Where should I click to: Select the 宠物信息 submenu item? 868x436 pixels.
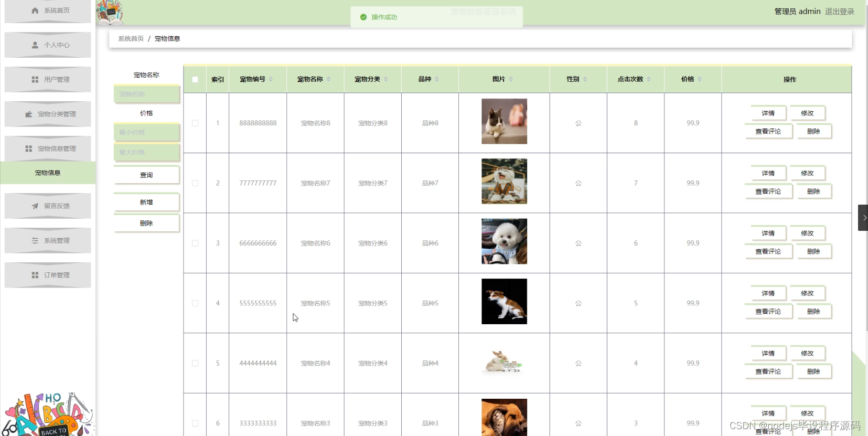[48, 173]
